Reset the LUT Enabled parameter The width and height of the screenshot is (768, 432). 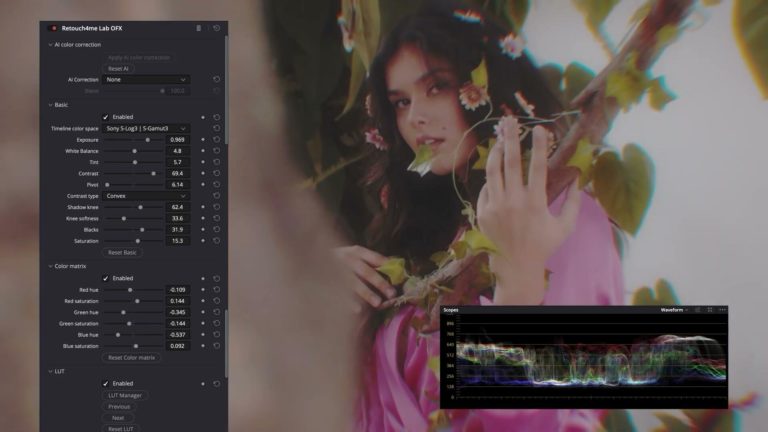(x=216, y=384)
